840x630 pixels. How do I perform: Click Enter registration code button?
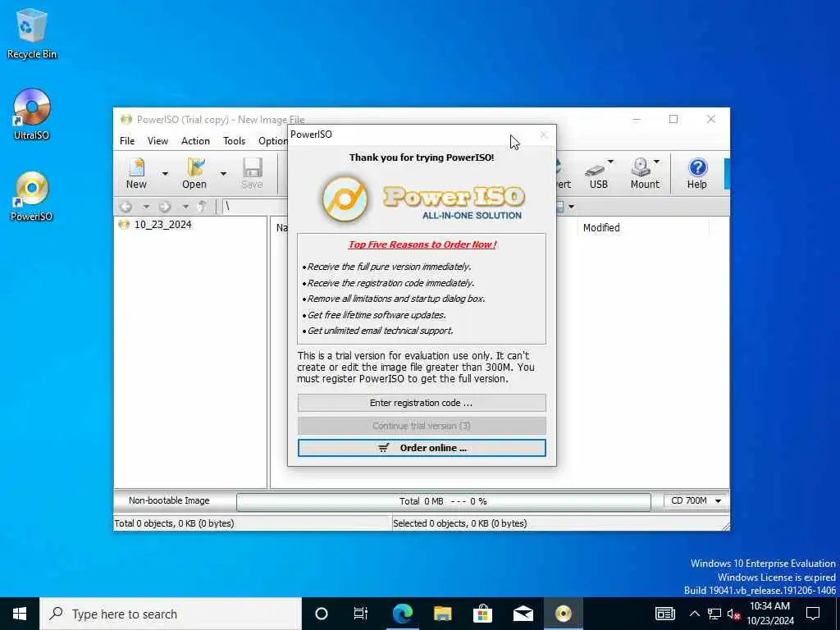coord(422,403)
